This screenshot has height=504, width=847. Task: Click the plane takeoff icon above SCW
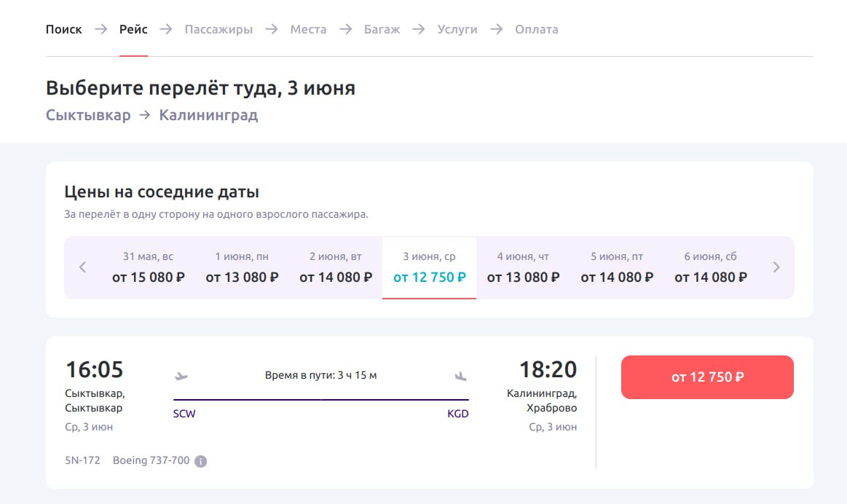pyautogui.click(x=181, y=374)
